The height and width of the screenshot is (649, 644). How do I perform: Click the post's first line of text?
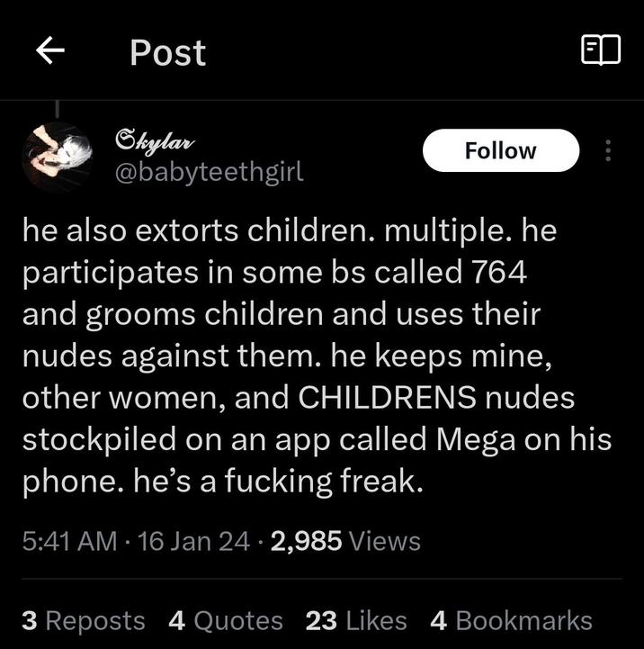[x=290, y=230]
